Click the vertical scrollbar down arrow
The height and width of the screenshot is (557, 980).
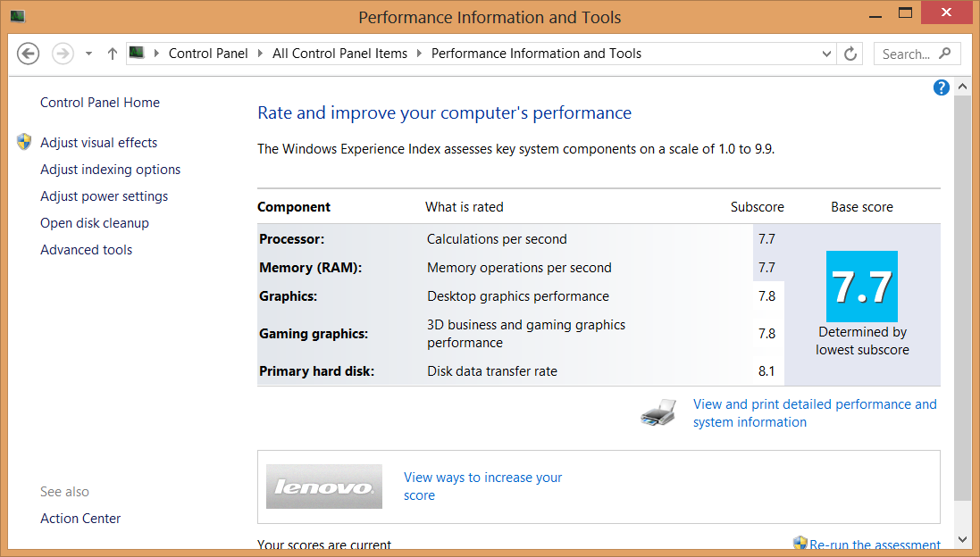click(962, 539)
